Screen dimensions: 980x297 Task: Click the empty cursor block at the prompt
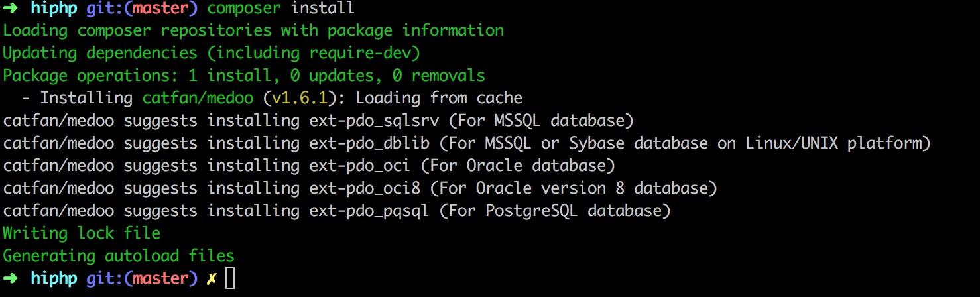coord(230,279)
